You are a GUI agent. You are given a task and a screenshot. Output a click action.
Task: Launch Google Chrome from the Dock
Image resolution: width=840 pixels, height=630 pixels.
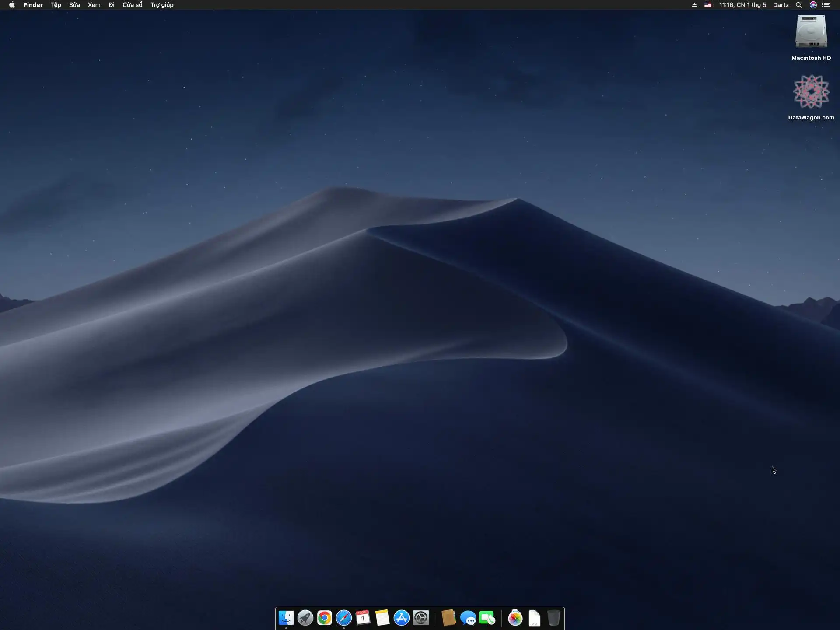[325, 618]
